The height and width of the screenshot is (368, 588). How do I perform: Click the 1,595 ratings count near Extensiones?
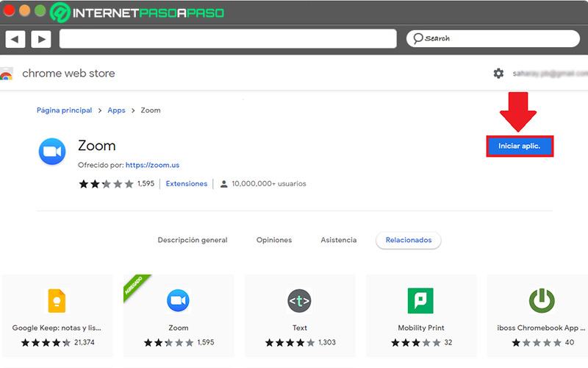pos(146,183)
